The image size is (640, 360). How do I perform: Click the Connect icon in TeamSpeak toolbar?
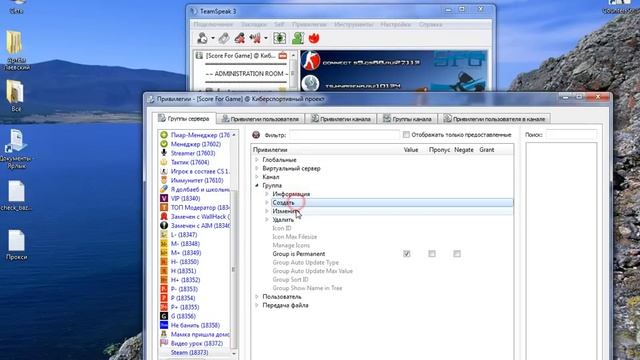[202, 38]
